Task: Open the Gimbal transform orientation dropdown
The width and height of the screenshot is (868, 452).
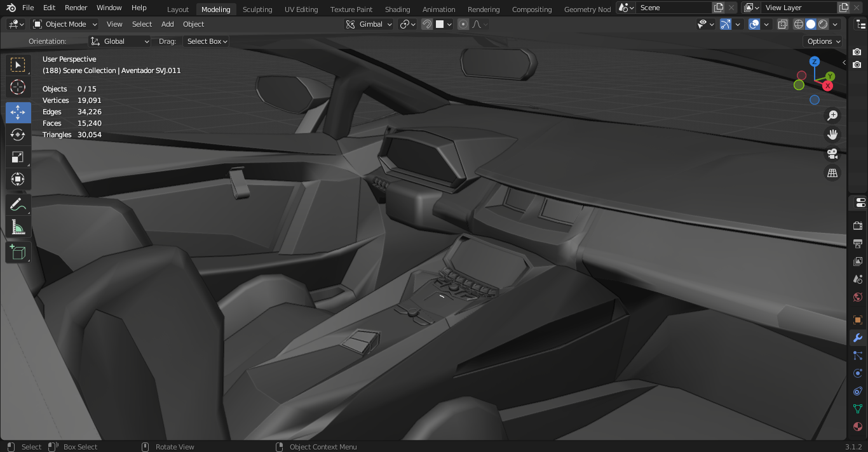Action: (x=369, y=24)
